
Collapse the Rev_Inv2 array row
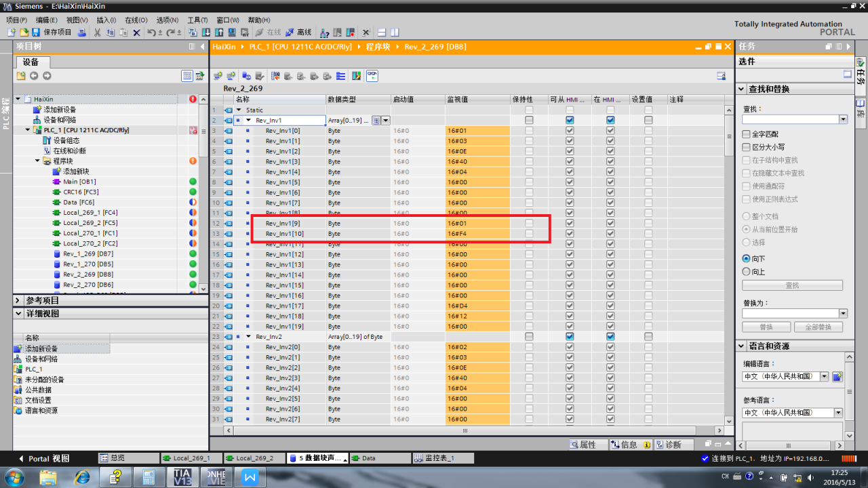pyautogui.click(x=248, y=336)
